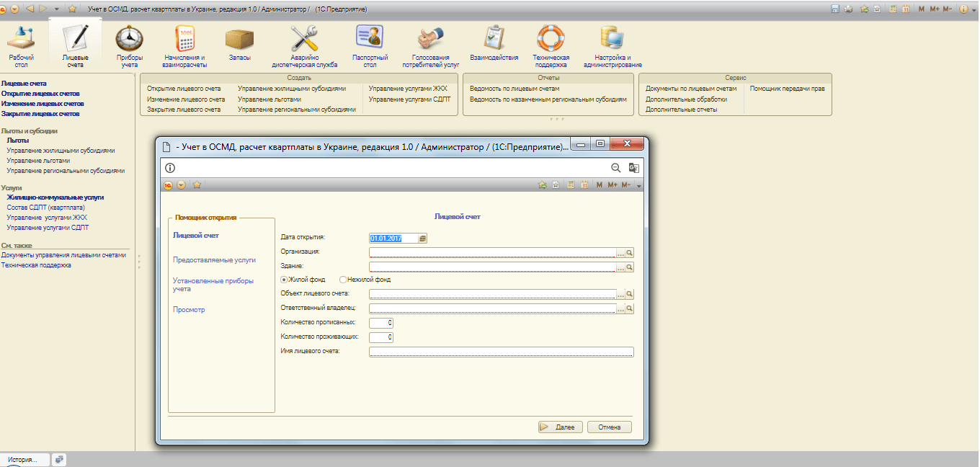
Task: Click favorites star in dialog toolbar
Action: click(x=197, y=184)
